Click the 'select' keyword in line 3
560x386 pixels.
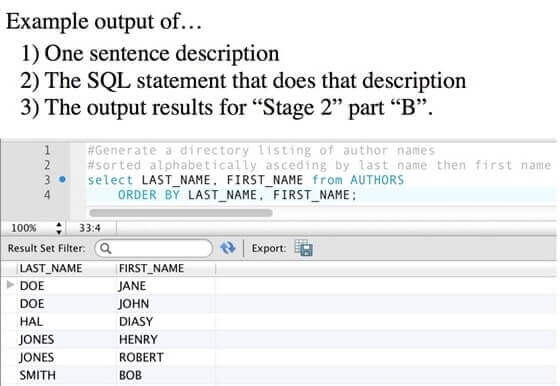110,180
